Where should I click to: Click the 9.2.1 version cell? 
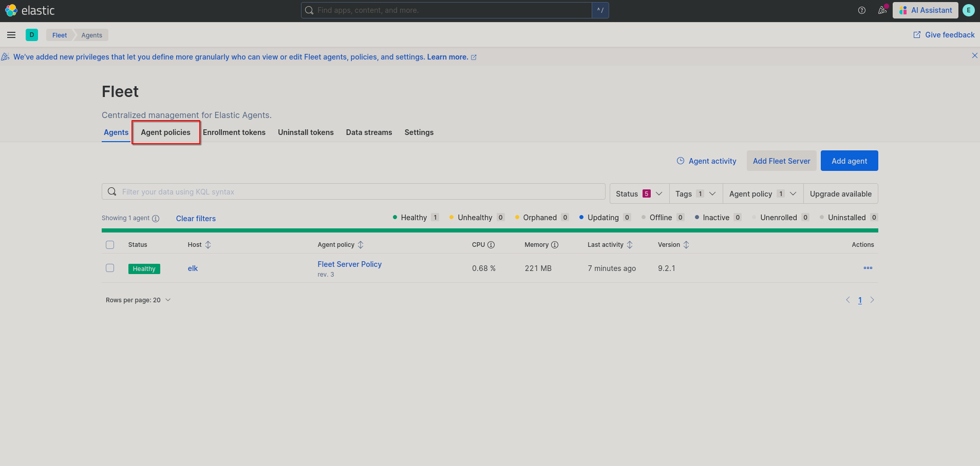point(667,268)
